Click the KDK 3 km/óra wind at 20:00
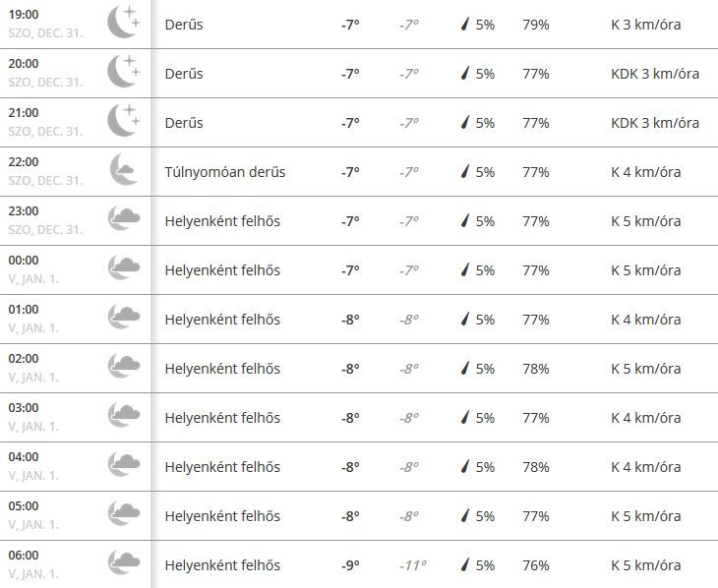Screen dimensions: 718x588 [x=655, y=74]
